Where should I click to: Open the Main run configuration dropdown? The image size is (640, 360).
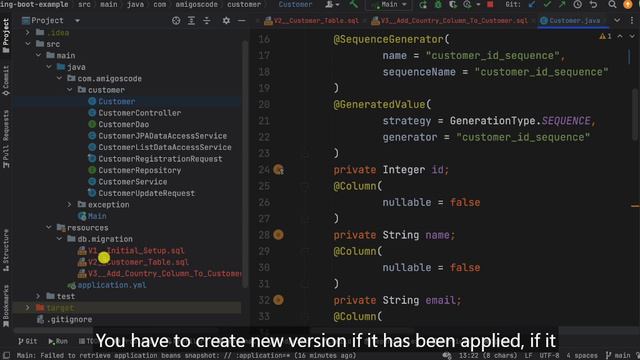pyautogui.click(x=389, y=4)
